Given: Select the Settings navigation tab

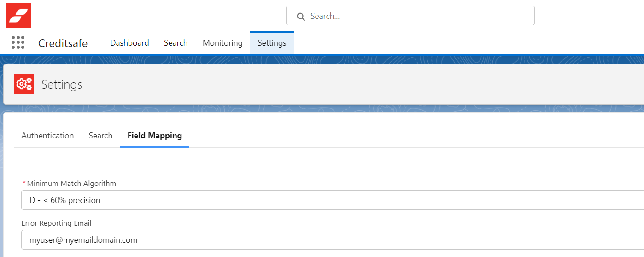Looking at the screenshot, I should point(272,43).
